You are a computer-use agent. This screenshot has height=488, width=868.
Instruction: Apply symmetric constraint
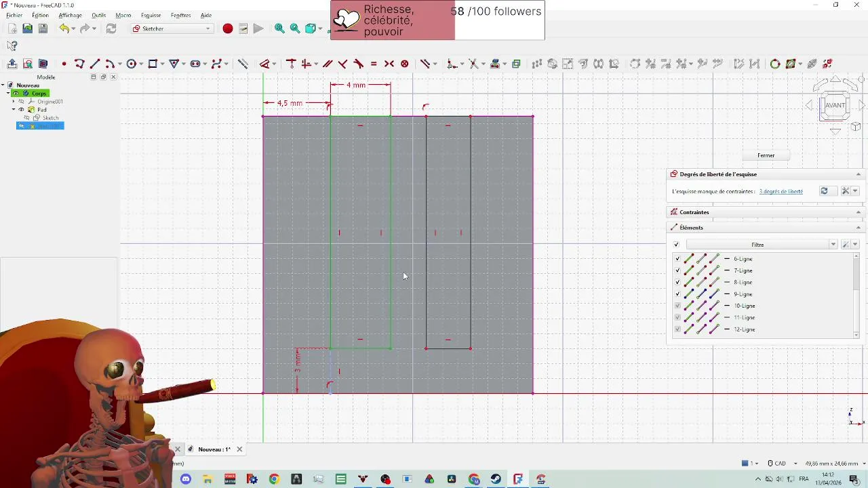(389, 64)
